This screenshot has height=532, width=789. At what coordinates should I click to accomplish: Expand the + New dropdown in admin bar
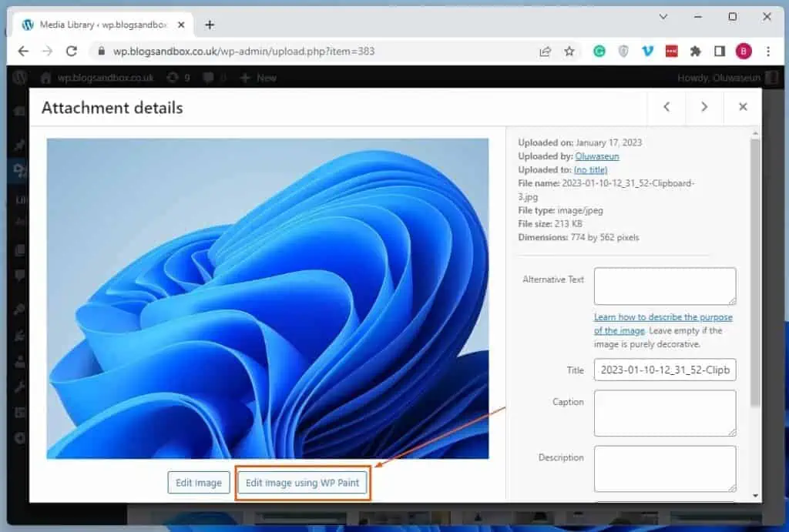click(257, 77)
